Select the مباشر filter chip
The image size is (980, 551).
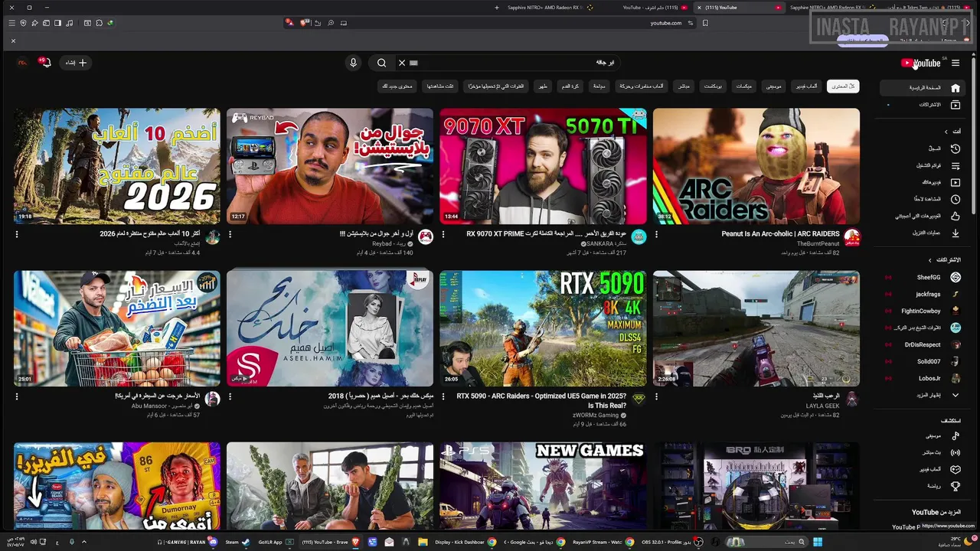point(684,86)
